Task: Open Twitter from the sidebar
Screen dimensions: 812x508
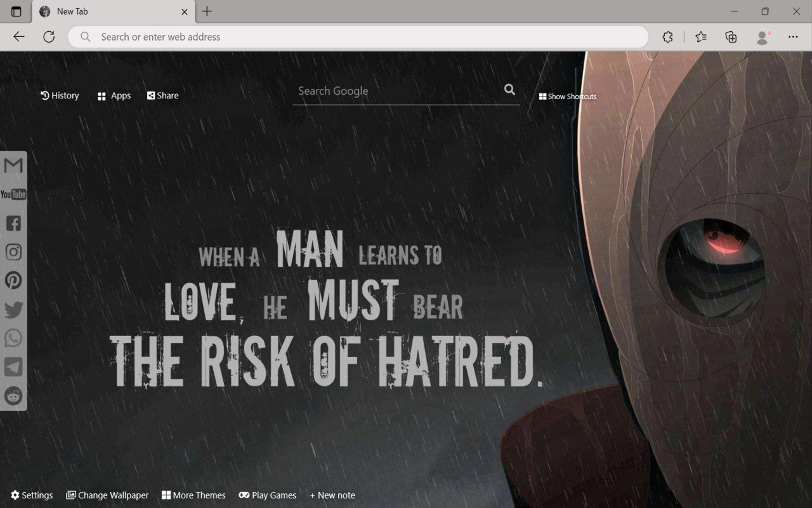Action: pyautogui.click(x=13, y=309)
